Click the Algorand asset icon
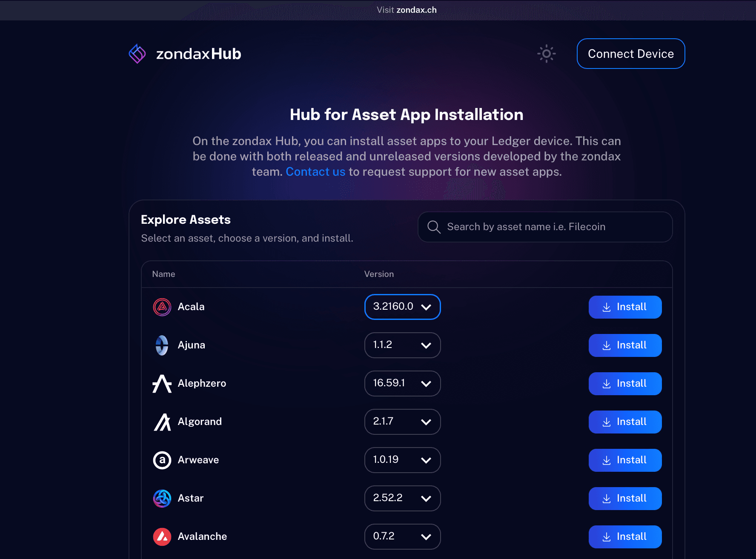 point(162,422)
